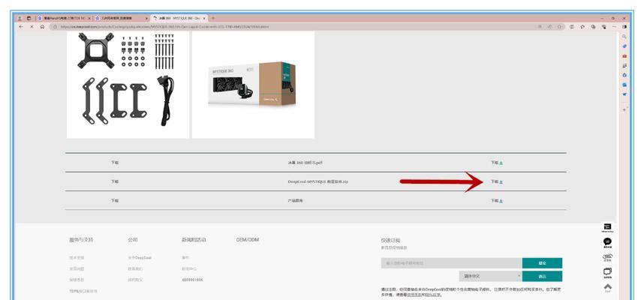Click the 4000901006 phone number
Viewport: 644px width, 300px height.
click(x=192, y=280)
